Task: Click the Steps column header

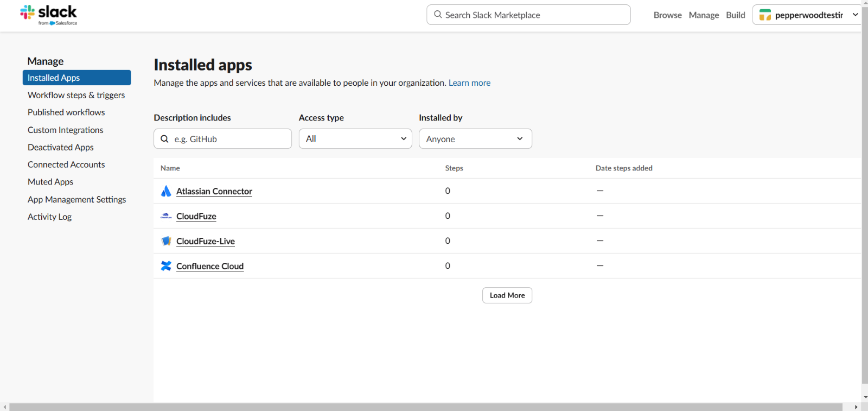Action: (x=454, y=168)
